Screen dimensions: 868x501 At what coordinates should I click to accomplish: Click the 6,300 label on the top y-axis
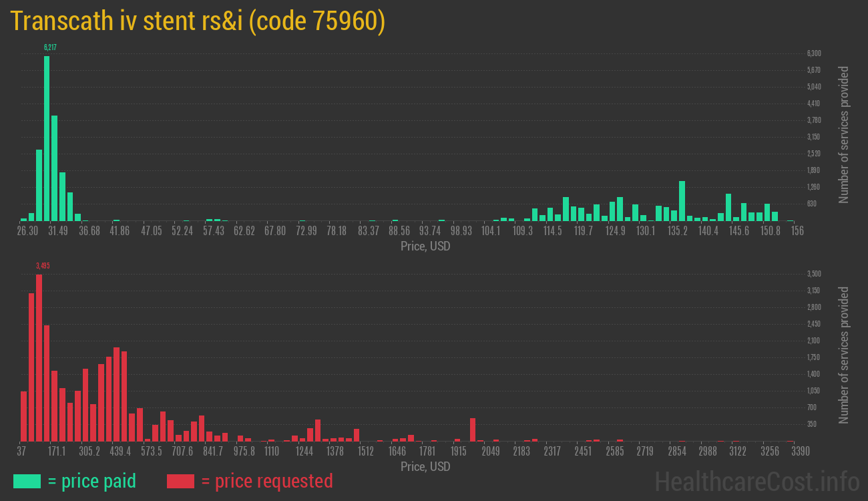(x=814, y=53)
